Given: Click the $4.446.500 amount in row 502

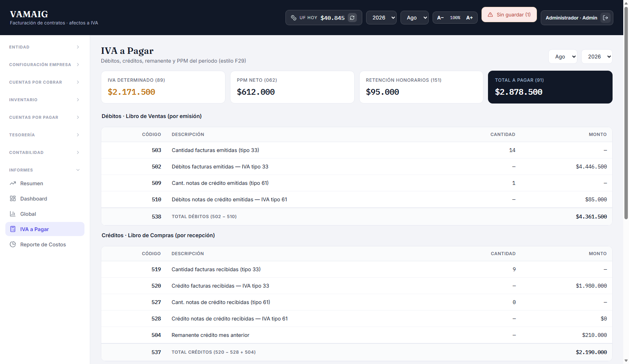Looking at the screenshot, I should coord(591,167).
